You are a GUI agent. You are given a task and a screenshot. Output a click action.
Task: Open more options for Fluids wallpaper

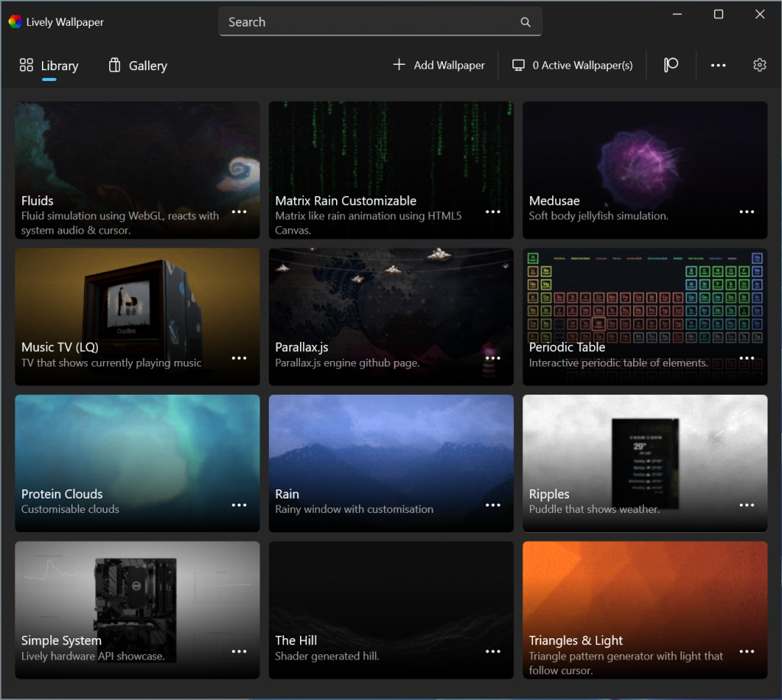[x=239, y=211]
